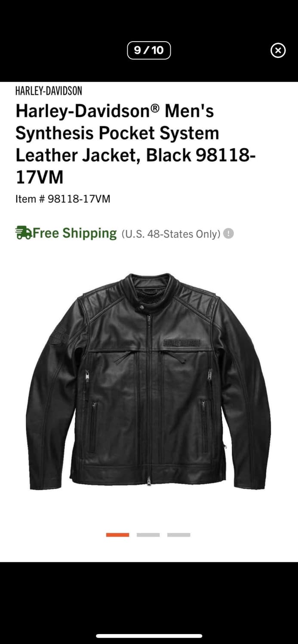Tap the Item # 98118-17VM text

click(63, 199)
